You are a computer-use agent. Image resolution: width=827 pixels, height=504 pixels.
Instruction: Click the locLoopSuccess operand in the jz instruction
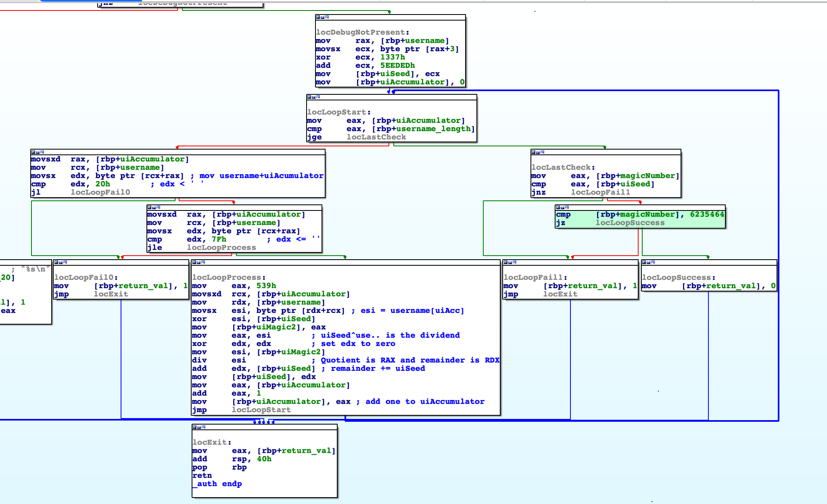point(630,223)
